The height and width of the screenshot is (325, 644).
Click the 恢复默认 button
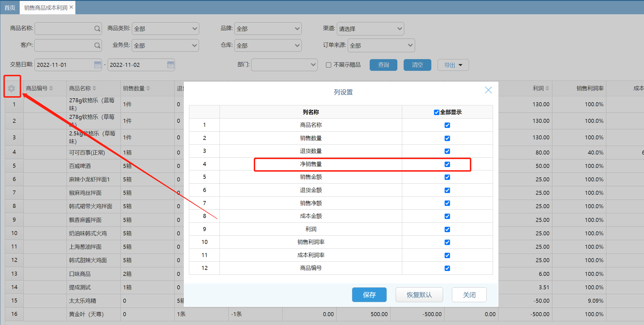click(x=419, y=295)
